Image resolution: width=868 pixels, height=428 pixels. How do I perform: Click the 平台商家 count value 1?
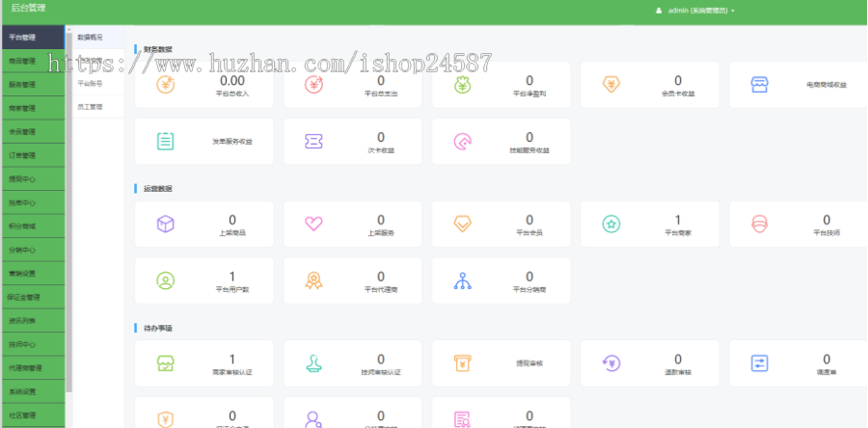click(x=678, y=220)
